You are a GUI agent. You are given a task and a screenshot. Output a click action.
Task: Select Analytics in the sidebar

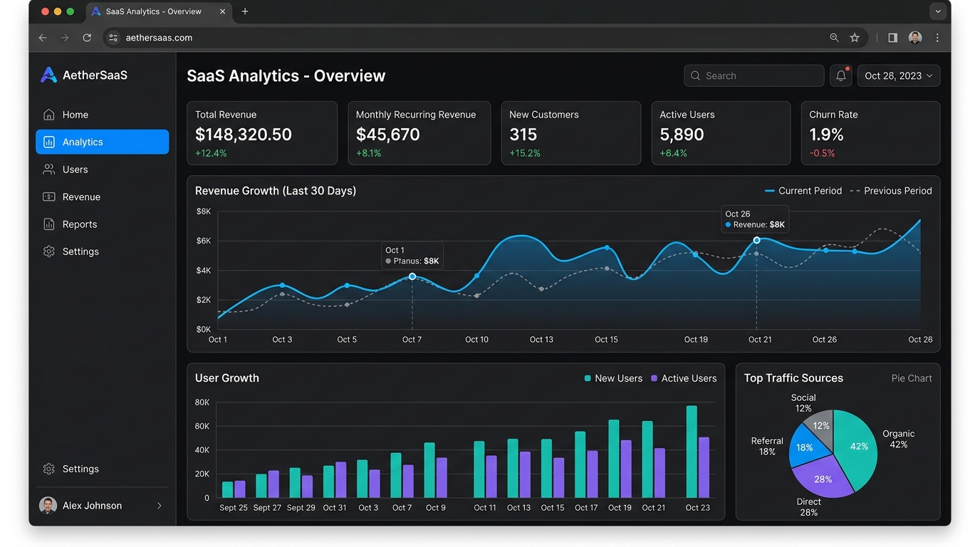(x=103, y=142)
